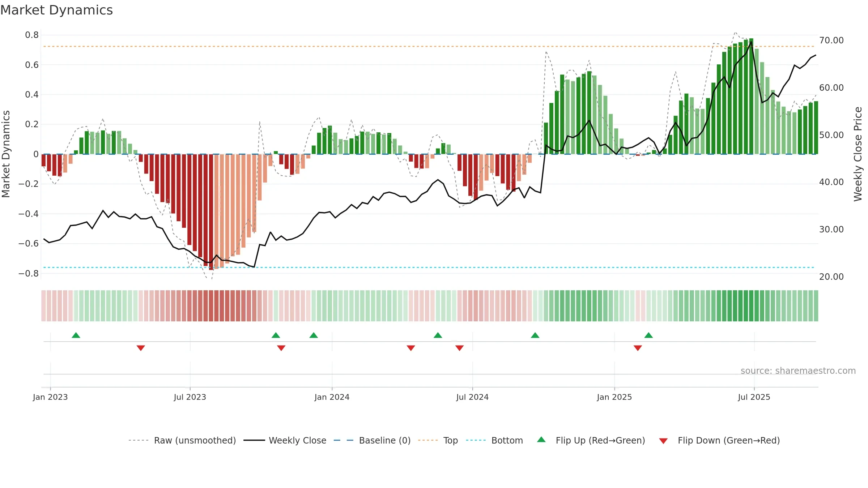Select the green flip-up triangle in October 2023
The height and width of the screenshot is (488, 868).
[x=276, y=335]
